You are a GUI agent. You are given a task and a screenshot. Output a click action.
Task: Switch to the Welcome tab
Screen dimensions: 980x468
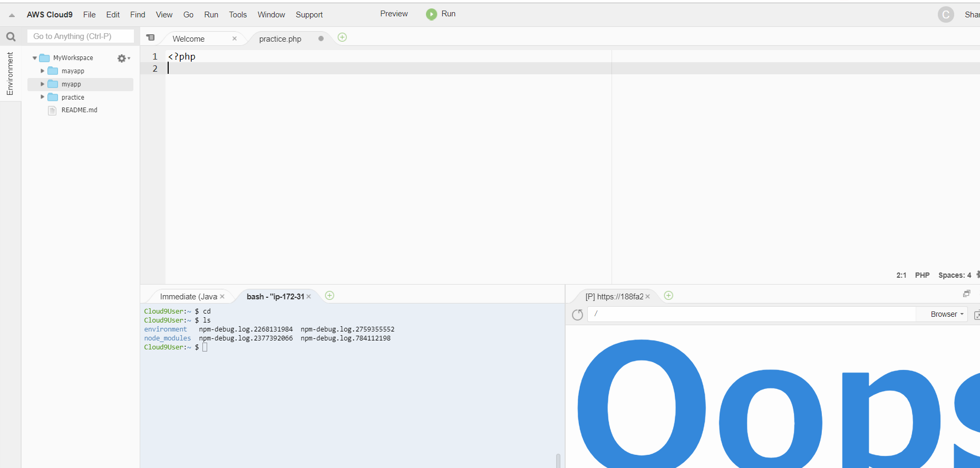(188, 39)
